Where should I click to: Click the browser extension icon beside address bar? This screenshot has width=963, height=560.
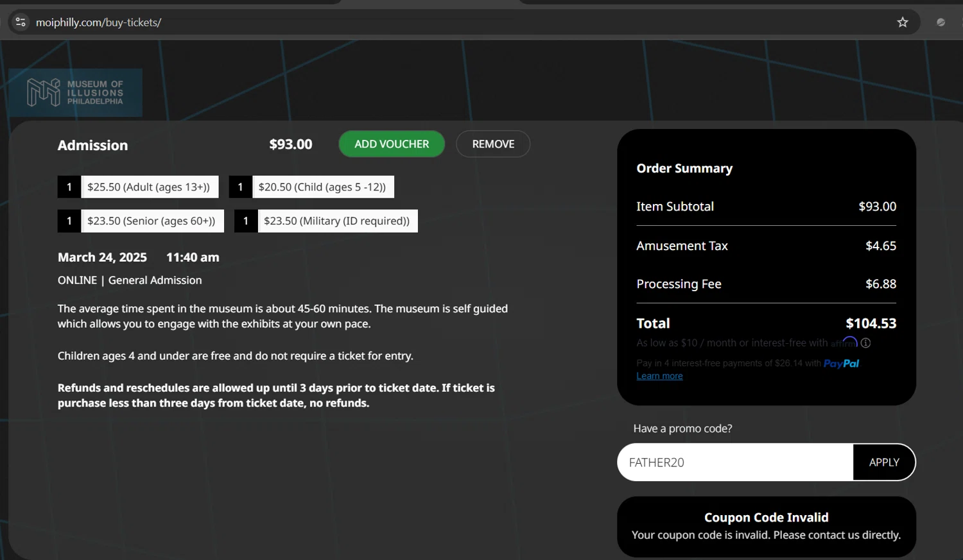click(x=941, y=22)
